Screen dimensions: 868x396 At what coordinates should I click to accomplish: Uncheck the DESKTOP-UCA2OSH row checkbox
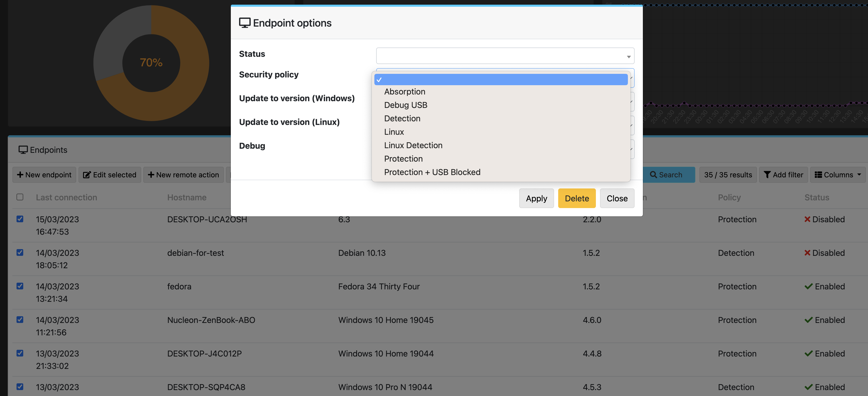coord(20,219)
